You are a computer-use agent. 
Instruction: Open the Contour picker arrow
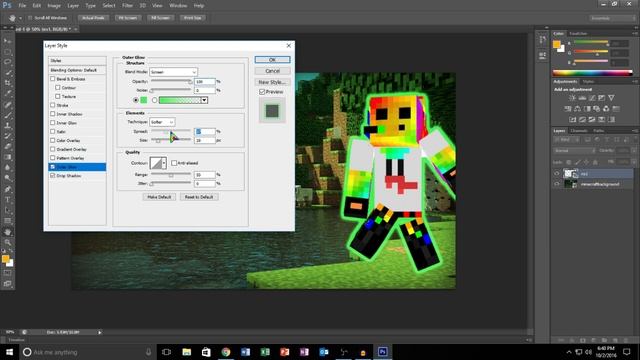click(x=164, y=163)
